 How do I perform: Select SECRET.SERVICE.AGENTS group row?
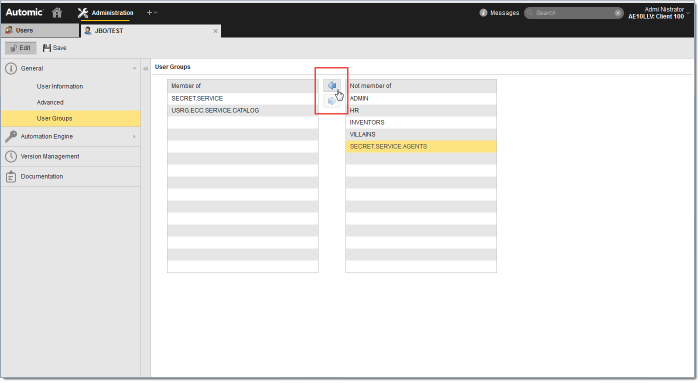(421, 146)
